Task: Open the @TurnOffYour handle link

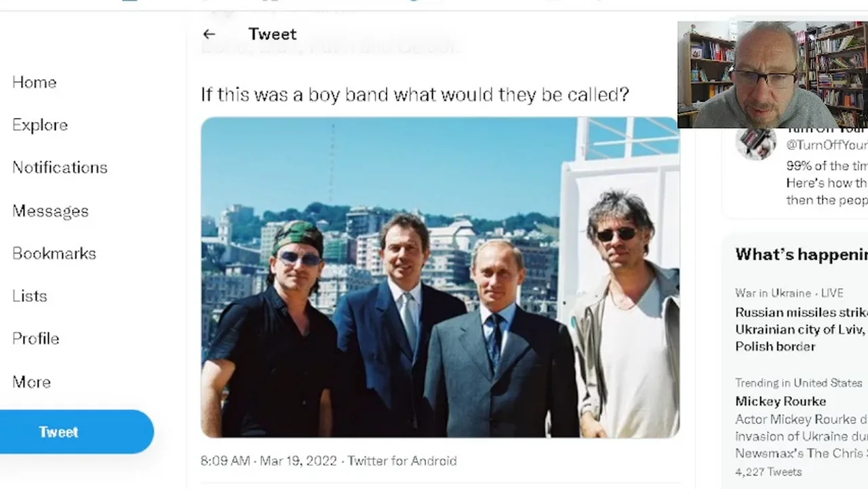Action: (827, 145)
